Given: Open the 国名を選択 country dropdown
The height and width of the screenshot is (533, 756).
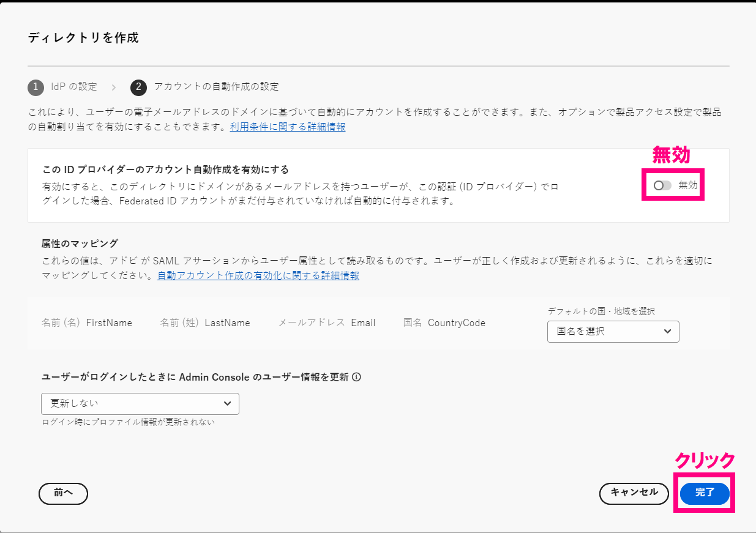Looking at the screenshot, I should click(x=613, y=332).
